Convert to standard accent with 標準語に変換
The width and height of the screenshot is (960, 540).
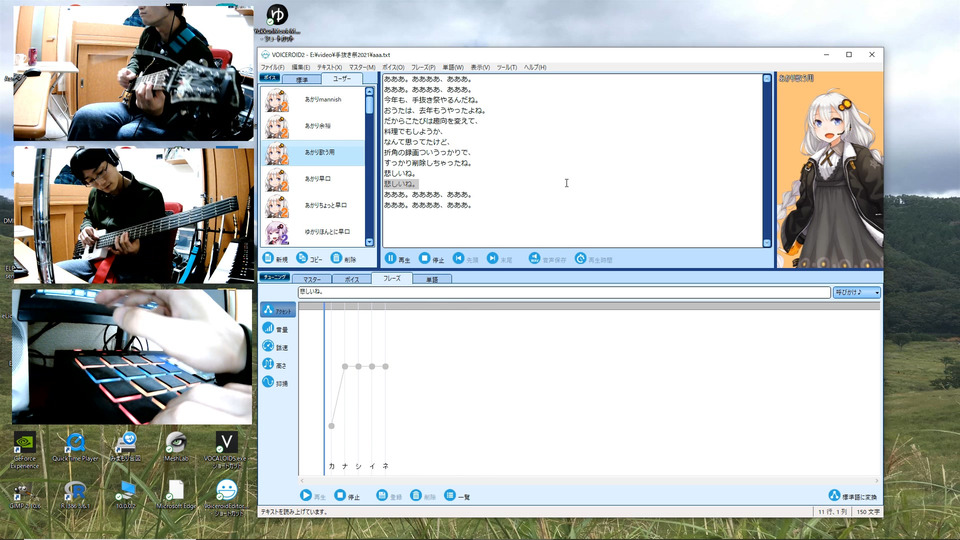853,496
